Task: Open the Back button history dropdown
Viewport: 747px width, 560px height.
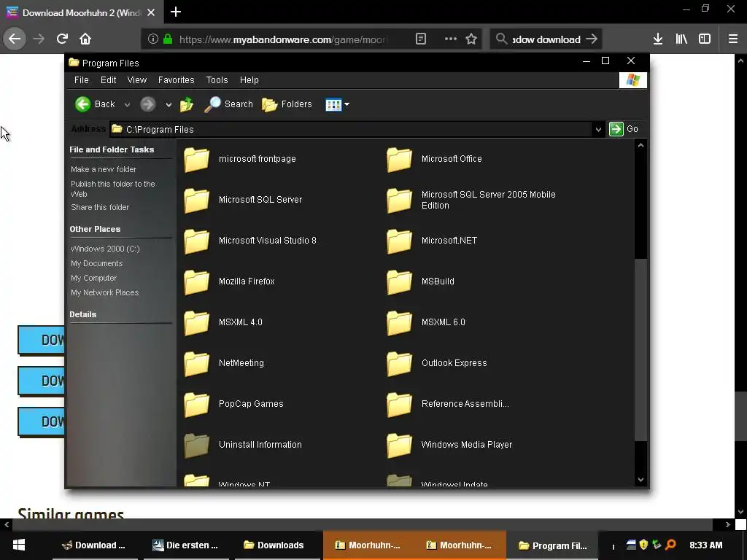Action: [x=127, y=105]
